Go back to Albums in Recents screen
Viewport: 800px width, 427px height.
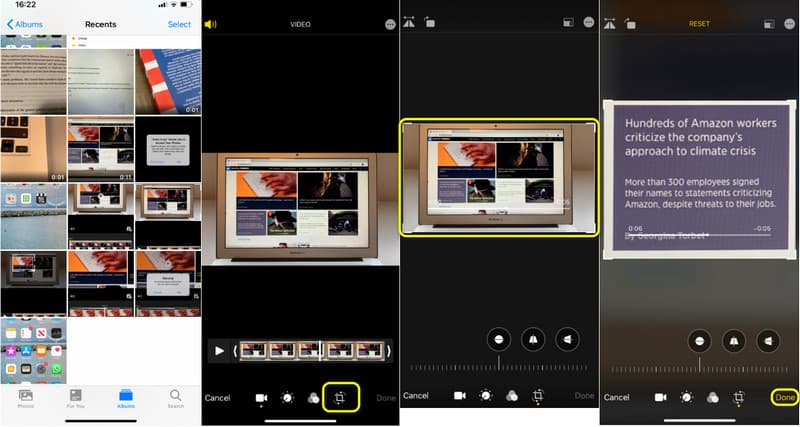(x=24, y=24)
